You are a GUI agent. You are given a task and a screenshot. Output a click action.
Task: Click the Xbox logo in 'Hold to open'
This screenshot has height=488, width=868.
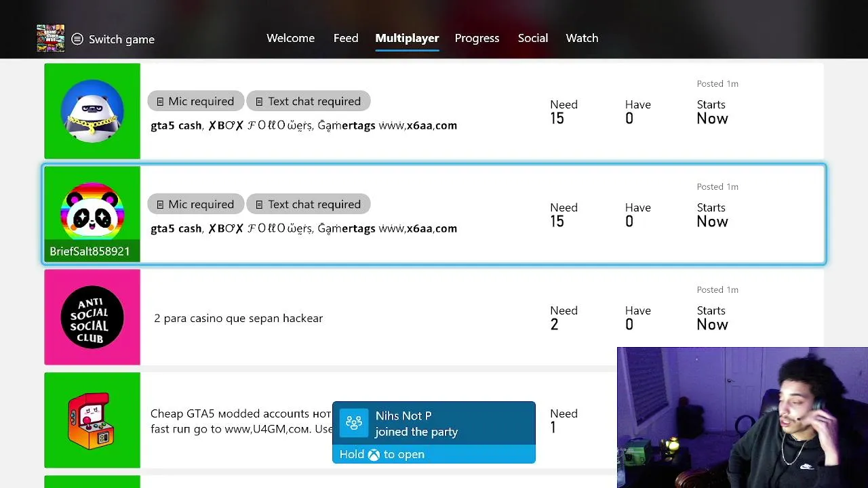click(x=374, y=455)
